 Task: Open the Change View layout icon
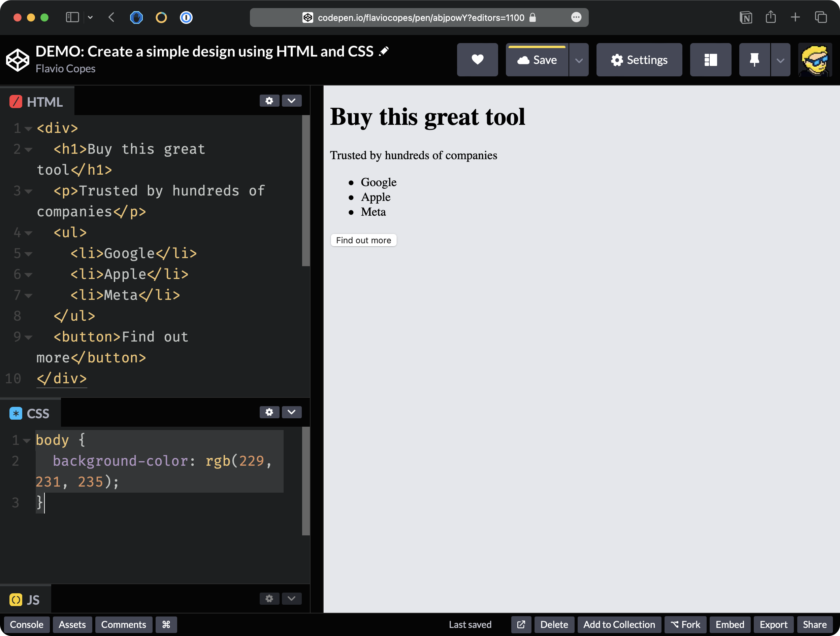[710, 60]
